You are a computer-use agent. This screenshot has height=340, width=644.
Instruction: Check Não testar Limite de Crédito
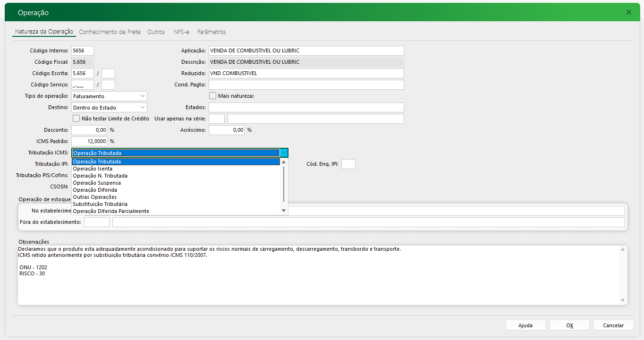pos(76,119)
